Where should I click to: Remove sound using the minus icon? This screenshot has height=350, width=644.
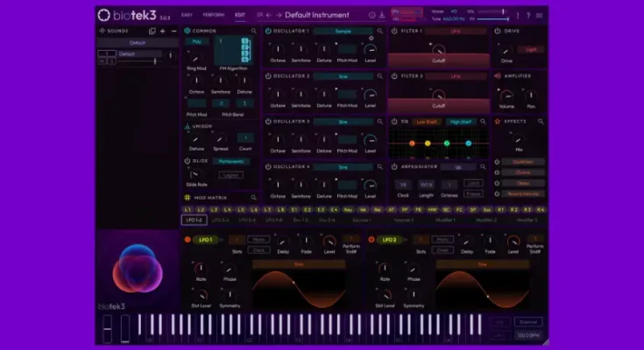click(173, 31)
